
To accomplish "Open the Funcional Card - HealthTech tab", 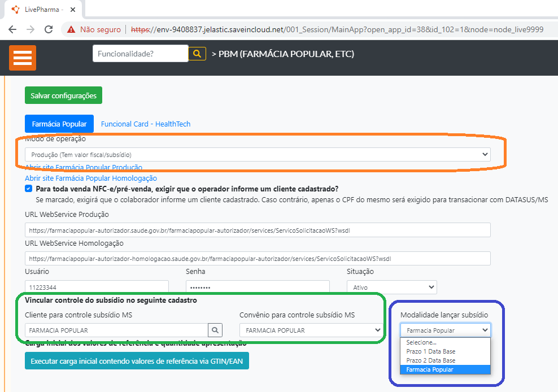I will [x=146, y=124].
